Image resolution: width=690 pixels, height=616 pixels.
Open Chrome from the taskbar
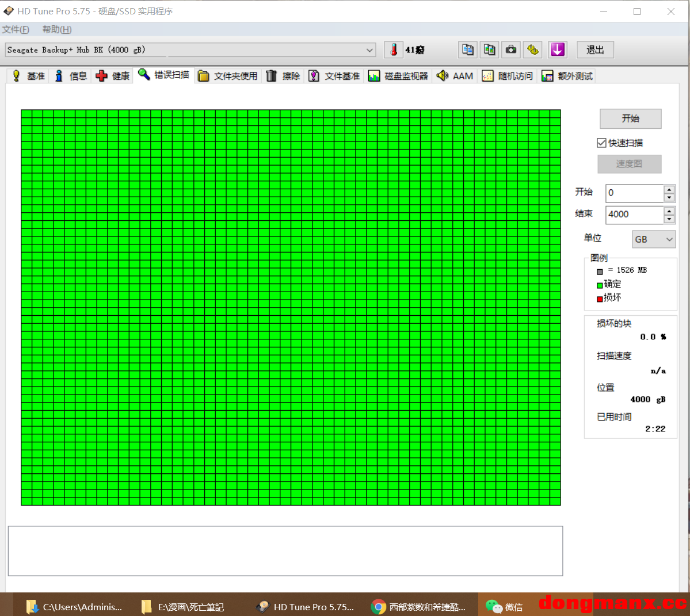click(420, 607)
